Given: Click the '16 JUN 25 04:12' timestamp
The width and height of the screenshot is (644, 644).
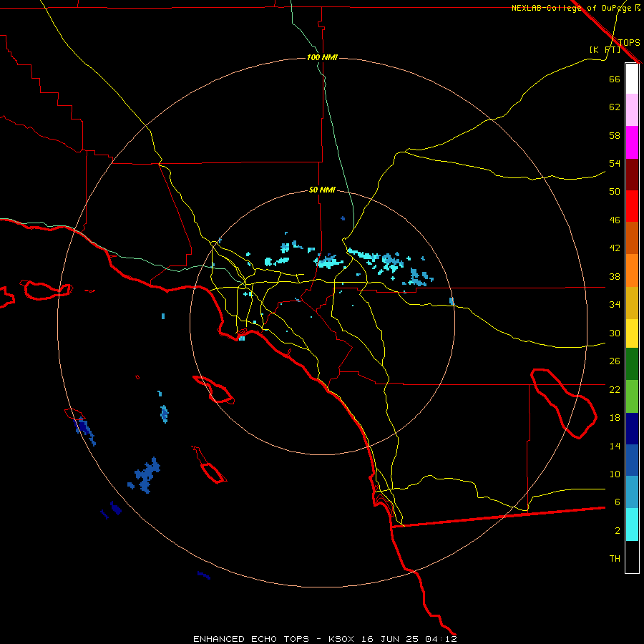Looking at the screenshot, I should click(409, 639).
